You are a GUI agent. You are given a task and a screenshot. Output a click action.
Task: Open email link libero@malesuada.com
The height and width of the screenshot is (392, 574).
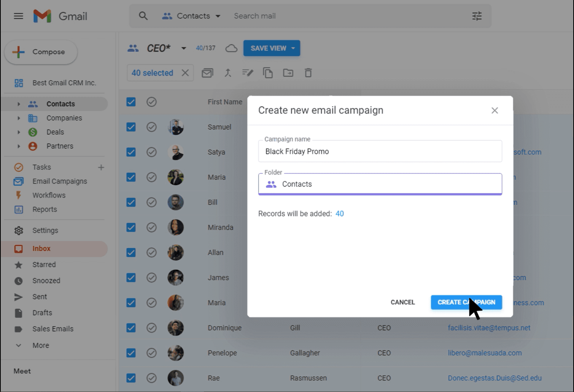(485, 353)
